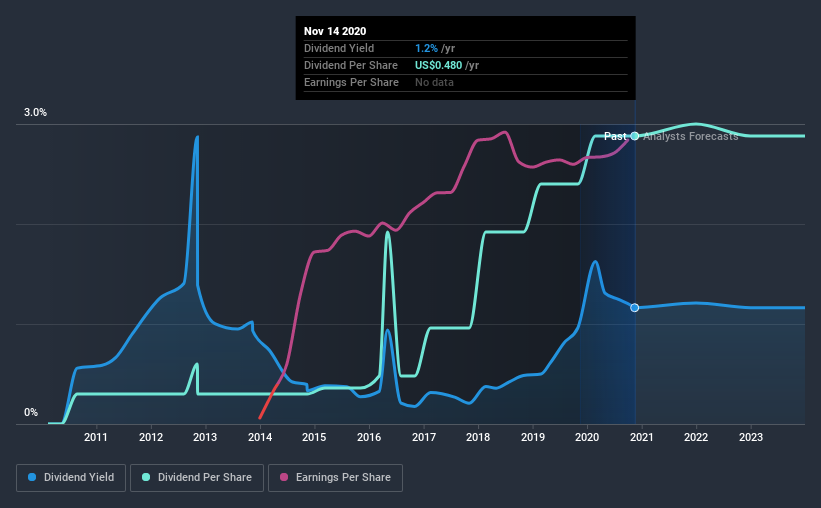Click the 2023 x-axis label
This screenshot has width=821, height=508.
coord(751,437)
